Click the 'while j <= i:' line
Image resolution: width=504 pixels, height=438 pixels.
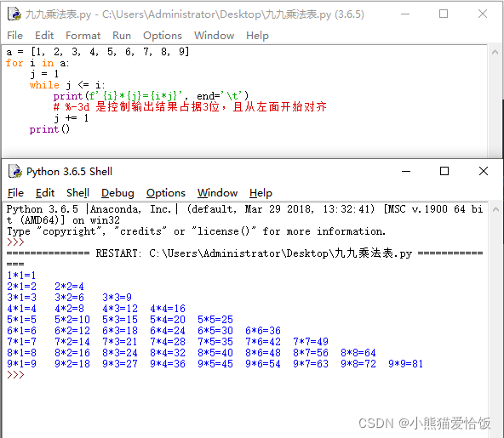(x=67, y=85)
